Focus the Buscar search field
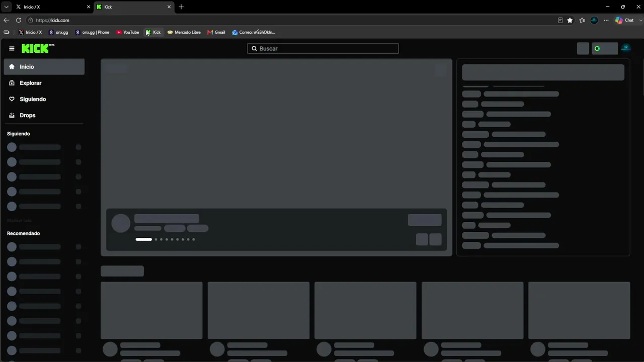The height and width of the screenshot is (362, 644). tap(323, 49)
